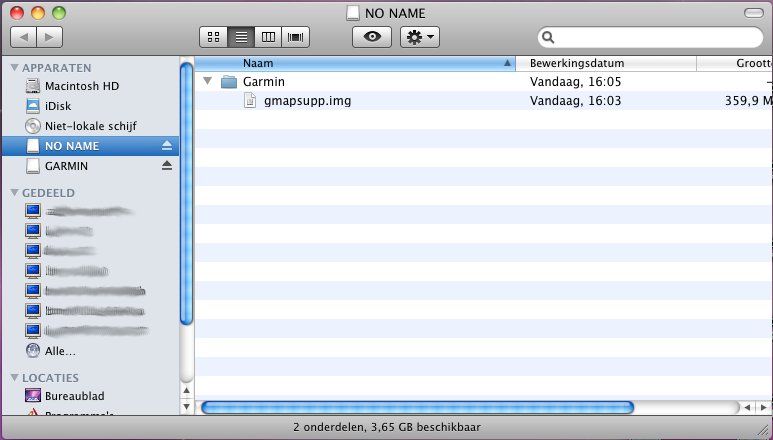Click the gmapsupp.img document icon

[x=250, y=101]
